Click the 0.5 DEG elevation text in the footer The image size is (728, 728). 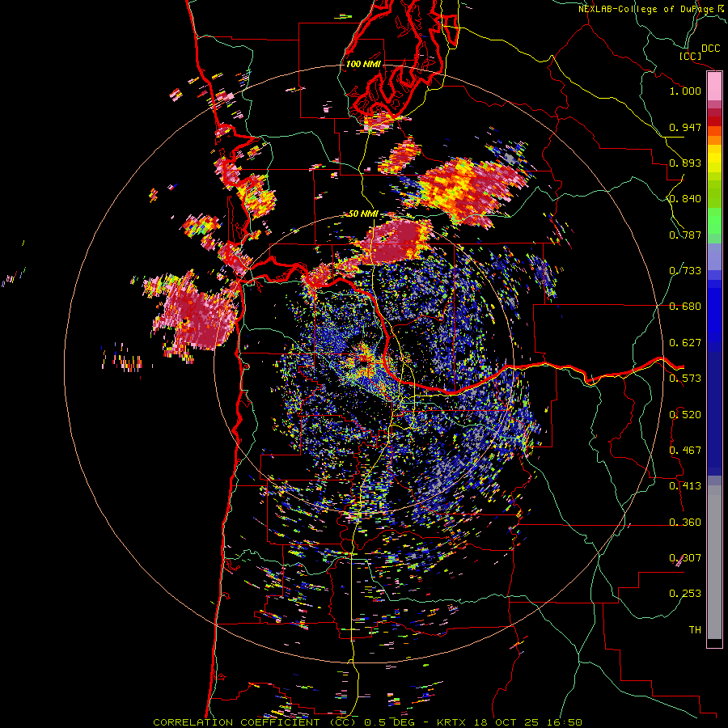point(390,722)
